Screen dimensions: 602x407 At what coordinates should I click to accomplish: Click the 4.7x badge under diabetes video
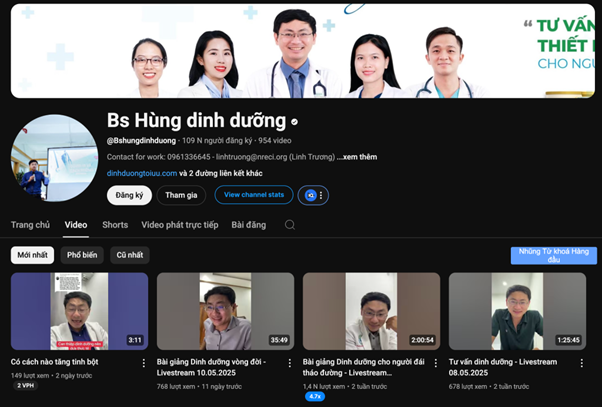pos(315,396)
